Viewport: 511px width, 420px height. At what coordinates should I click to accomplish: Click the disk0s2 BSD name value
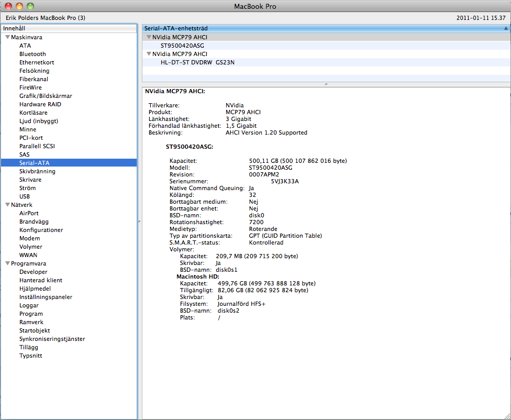(228, 311)
